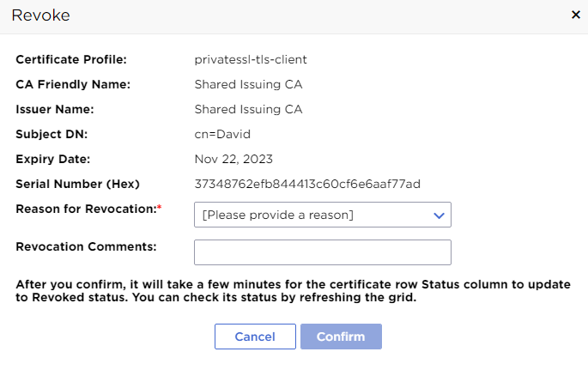Viewport: 588px width, 370px height.
Task: Click the serial number hex value
Action: [307, 184]
